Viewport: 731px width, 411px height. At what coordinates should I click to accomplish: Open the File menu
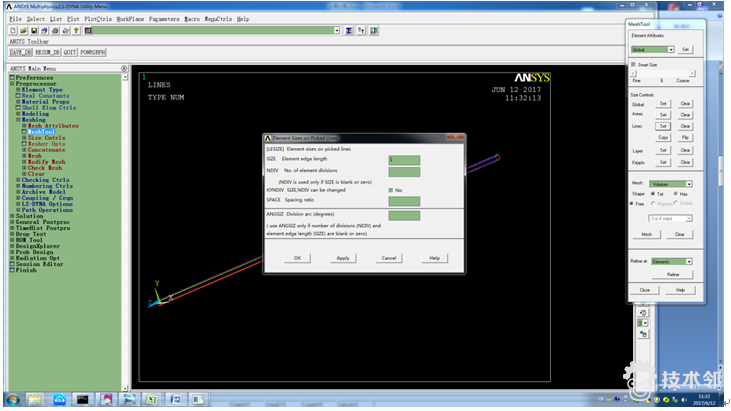click(x=15, y=19)
